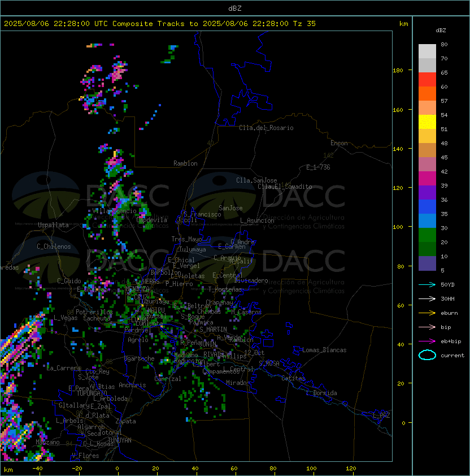The image size is (470, 476).
Task: Click the 'L_Dormida' map label
Action: (321, 393)
